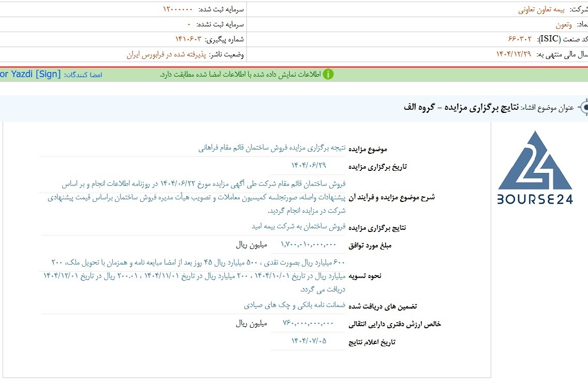Click the tracking number "۱۴۱۰۶۰۳"

[188, 39]
